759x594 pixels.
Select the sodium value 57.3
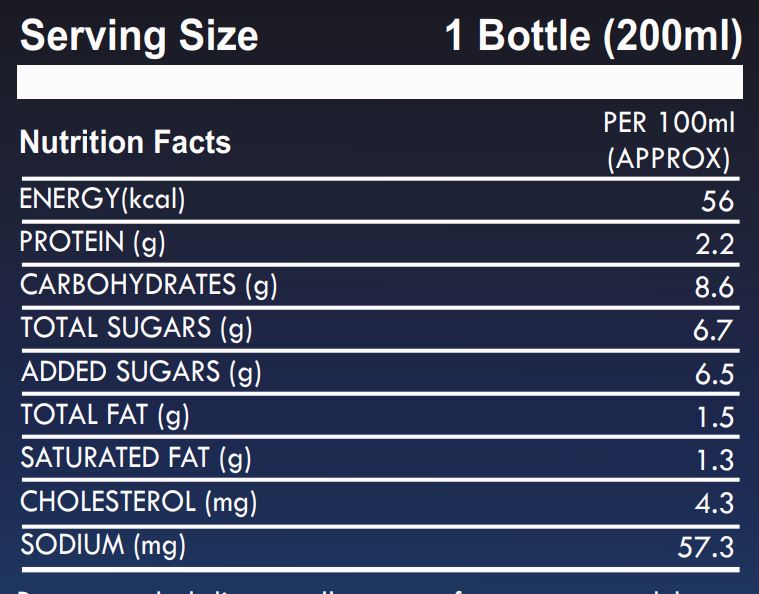tap(706, 547)
